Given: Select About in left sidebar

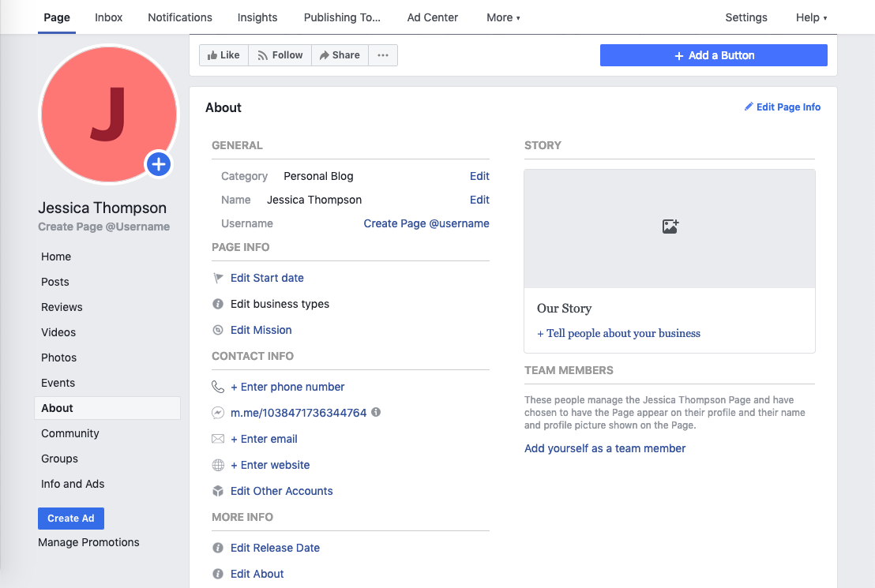Looking at the screenshot, I should coord(107,408).
